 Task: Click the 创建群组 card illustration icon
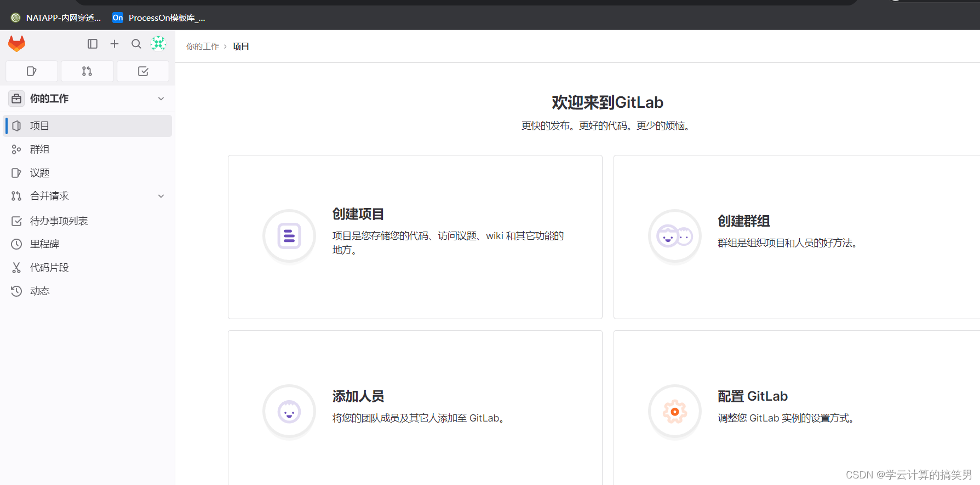coord(675,236)
